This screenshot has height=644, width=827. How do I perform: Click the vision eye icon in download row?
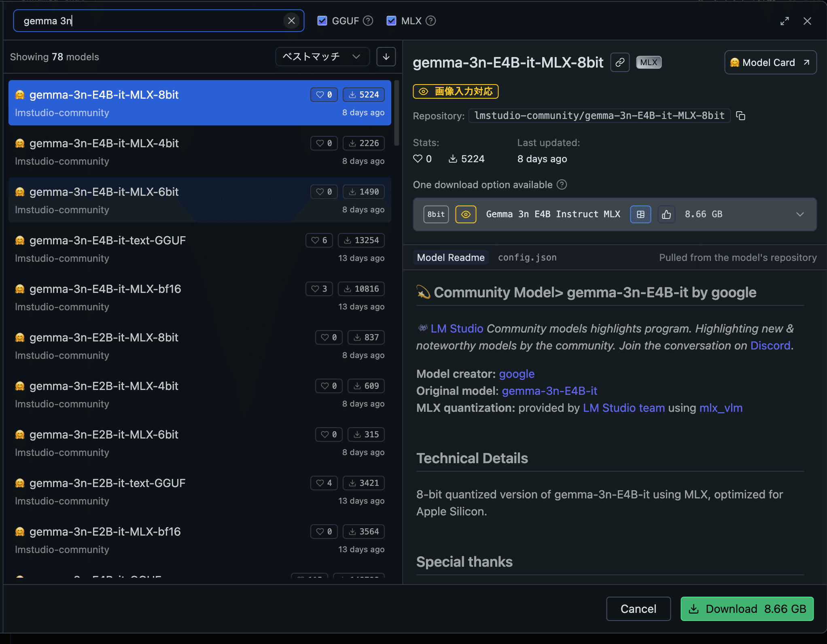tap(466, 214)
